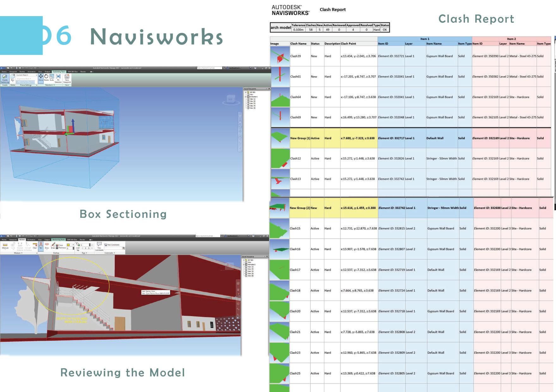Click Add Tag in the lower ribbon
This screenshot has width=556, height=392.
tap(78, 246)
